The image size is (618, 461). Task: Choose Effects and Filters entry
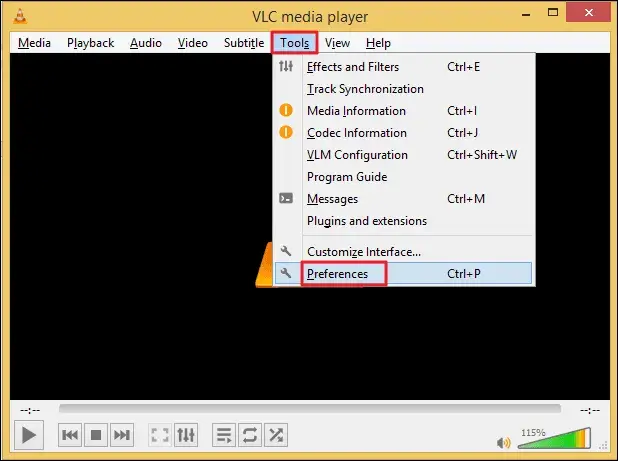(403, 67)
